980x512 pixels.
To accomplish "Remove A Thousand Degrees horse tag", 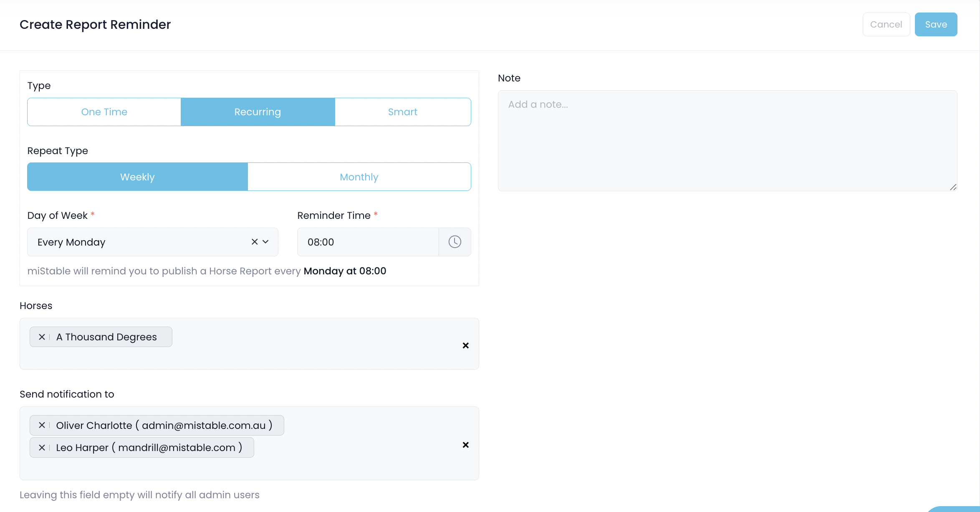I will tap(42, 337).
